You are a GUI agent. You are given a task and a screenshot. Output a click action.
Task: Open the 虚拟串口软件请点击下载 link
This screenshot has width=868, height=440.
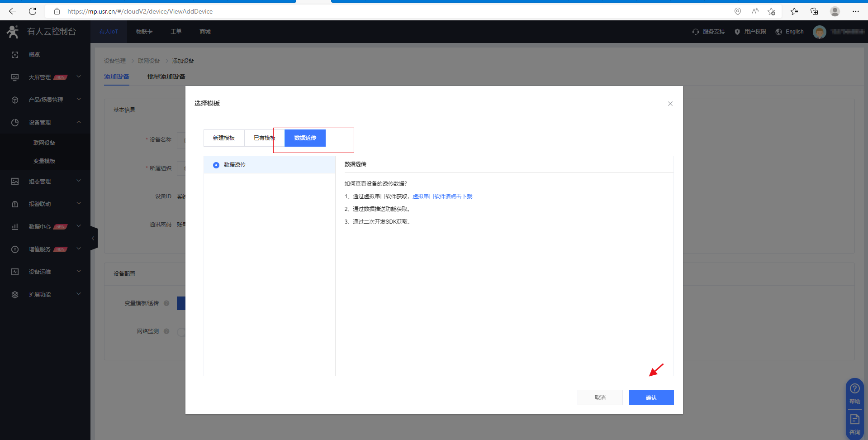point(442,196)
